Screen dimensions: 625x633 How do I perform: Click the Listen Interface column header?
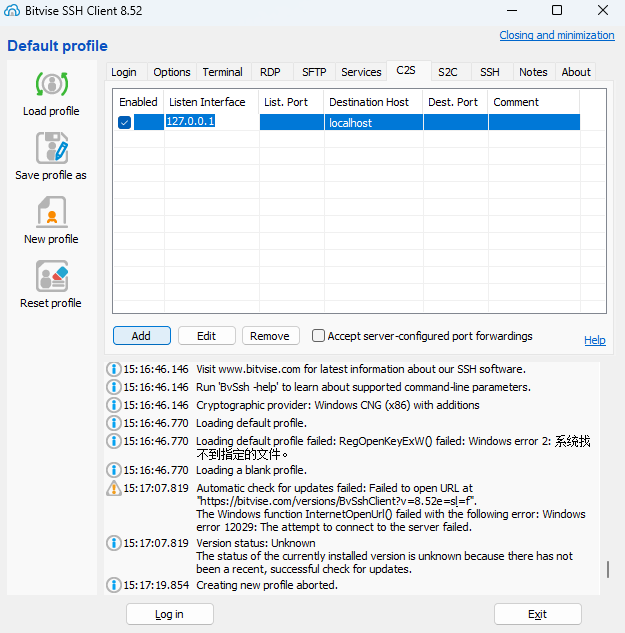point(211,102)
